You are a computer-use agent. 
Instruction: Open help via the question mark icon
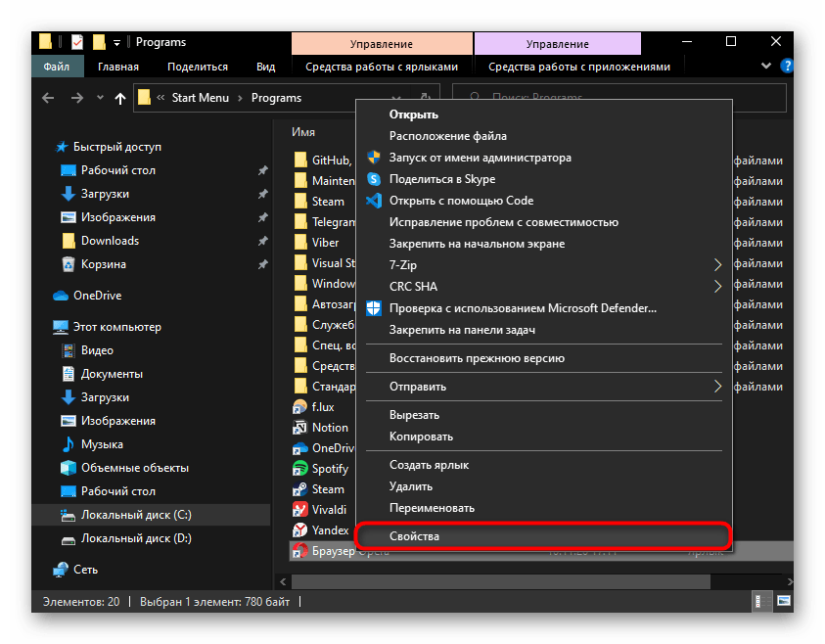pos(787,67)
